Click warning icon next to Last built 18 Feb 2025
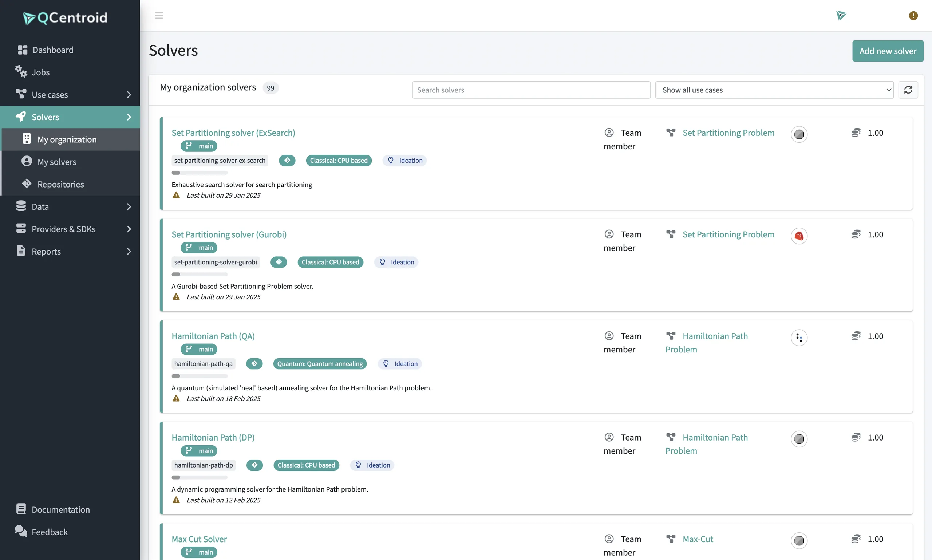 tap(176, 398)
